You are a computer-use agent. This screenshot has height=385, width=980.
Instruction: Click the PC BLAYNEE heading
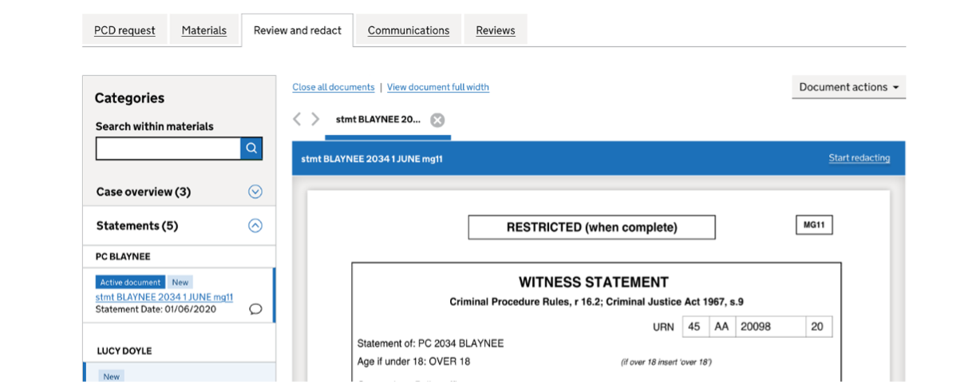(123, 256)
